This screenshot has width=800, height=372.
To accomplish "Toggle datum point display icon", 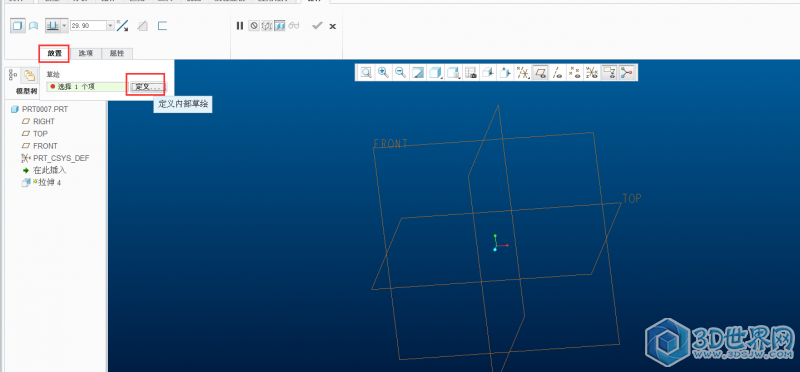I will pyautogui.click(x=574, y=72).
